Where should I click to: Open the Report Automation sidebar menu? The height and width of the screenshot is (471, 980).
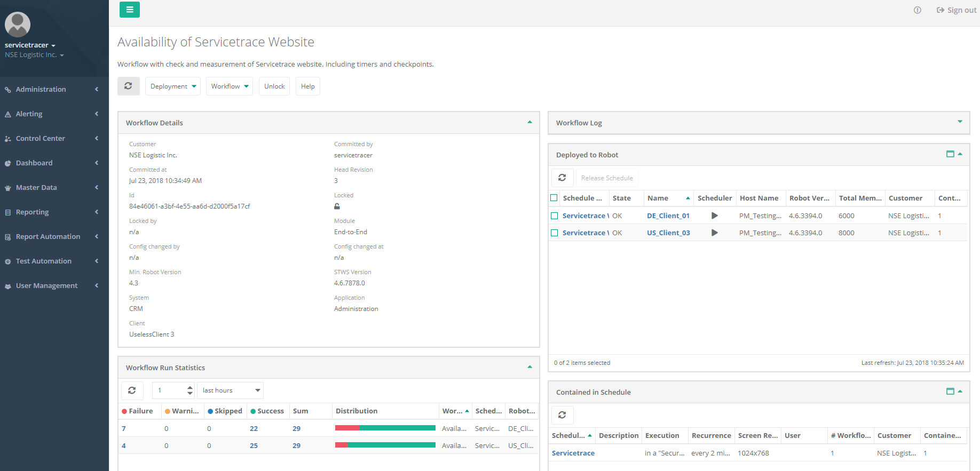pyautogui.click(x=54, y=236)
